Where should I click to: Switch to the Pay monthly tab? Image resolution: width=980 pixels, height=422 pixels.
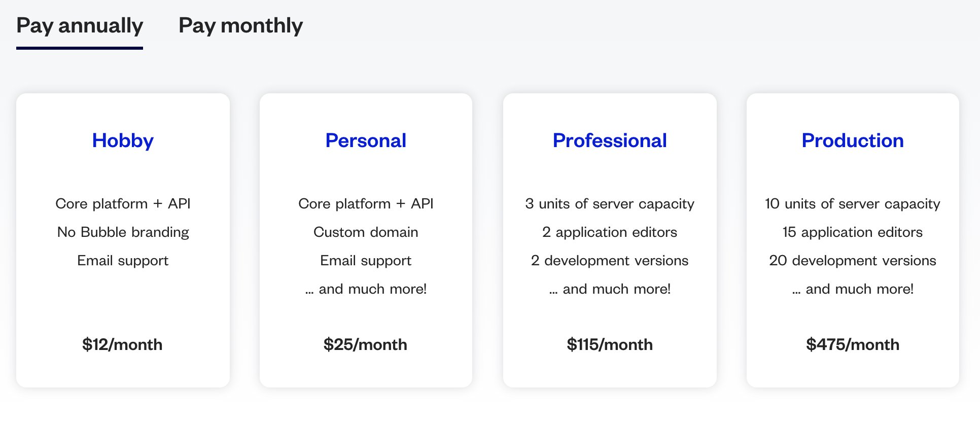pyautogui.click(x=240, y=25)
